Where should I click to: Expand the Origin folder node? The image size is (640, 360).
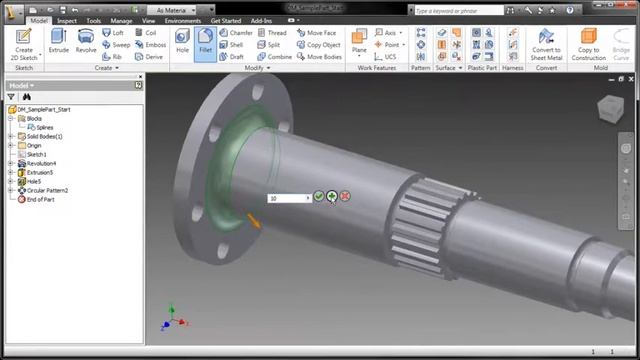click(x=11, y=145)
